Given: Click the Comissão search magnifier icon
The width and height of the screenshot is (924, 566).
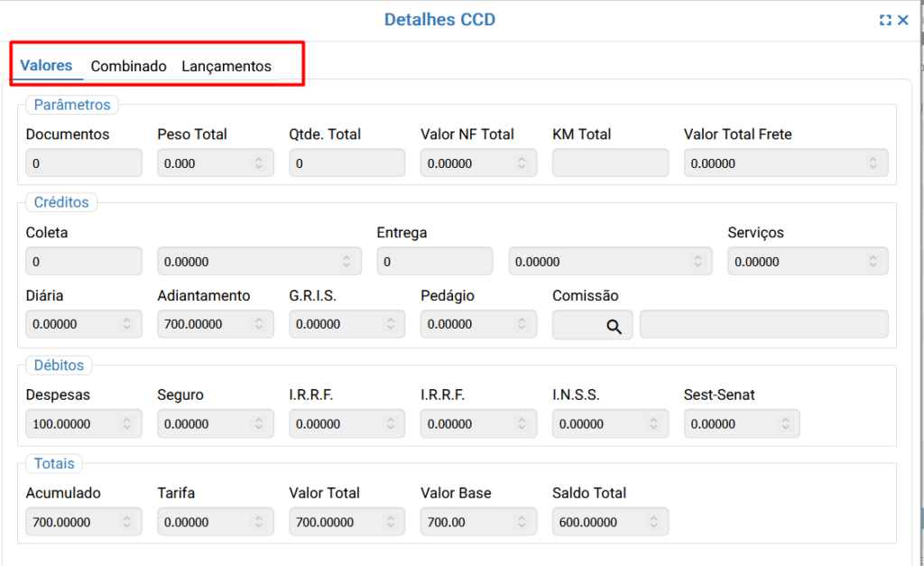Looking at the screenshot, I should tap(614, 326).
